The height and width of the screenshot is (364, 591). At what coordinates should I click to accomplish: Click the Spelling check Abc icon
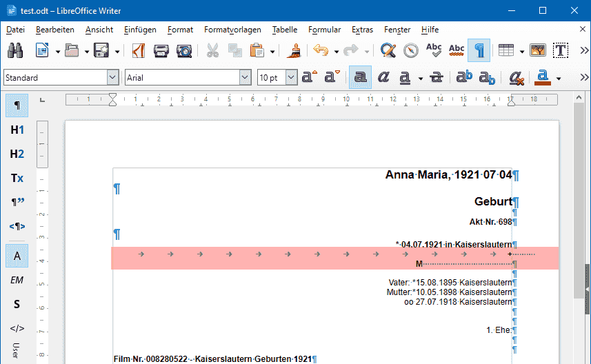pos(434,50)
